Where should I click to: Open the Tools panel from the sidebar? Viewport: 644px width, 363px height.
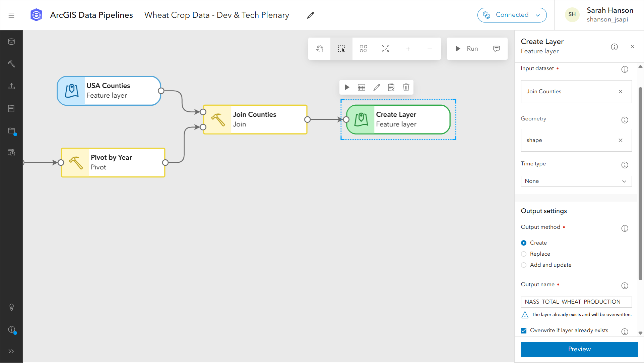(11, 64)
